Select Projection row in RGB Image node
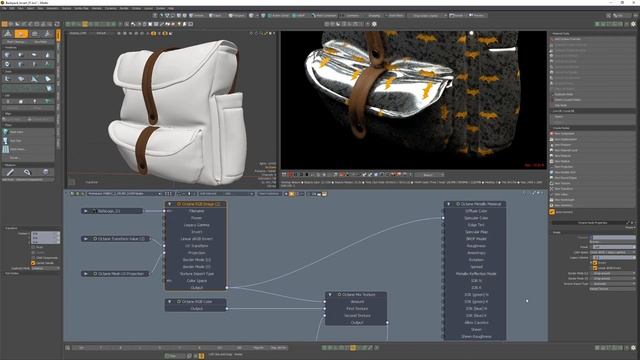640x360 pixels. [196, 253]
